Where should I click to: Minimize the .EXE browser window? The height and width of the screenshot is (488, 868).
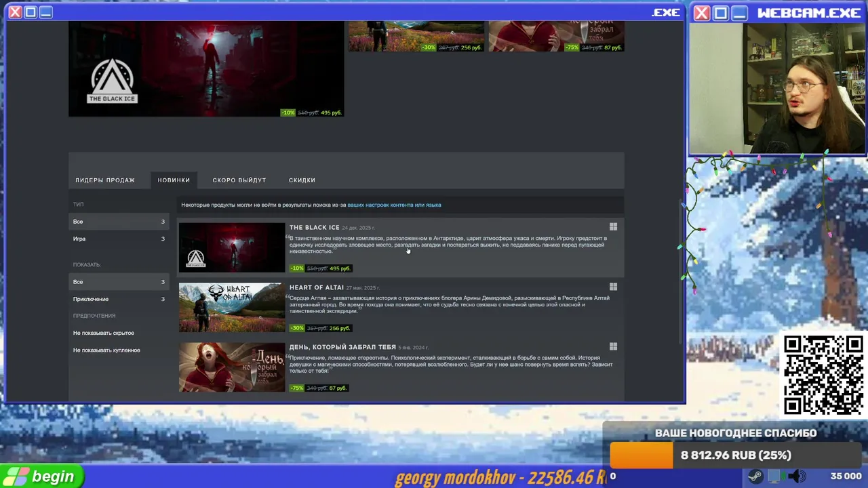pos(45,12)
